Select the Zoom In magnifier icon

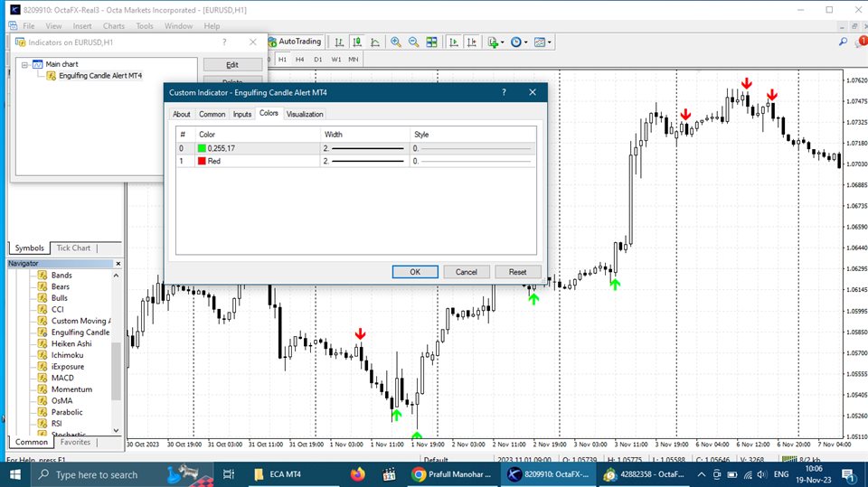click(x=396, y=42)
